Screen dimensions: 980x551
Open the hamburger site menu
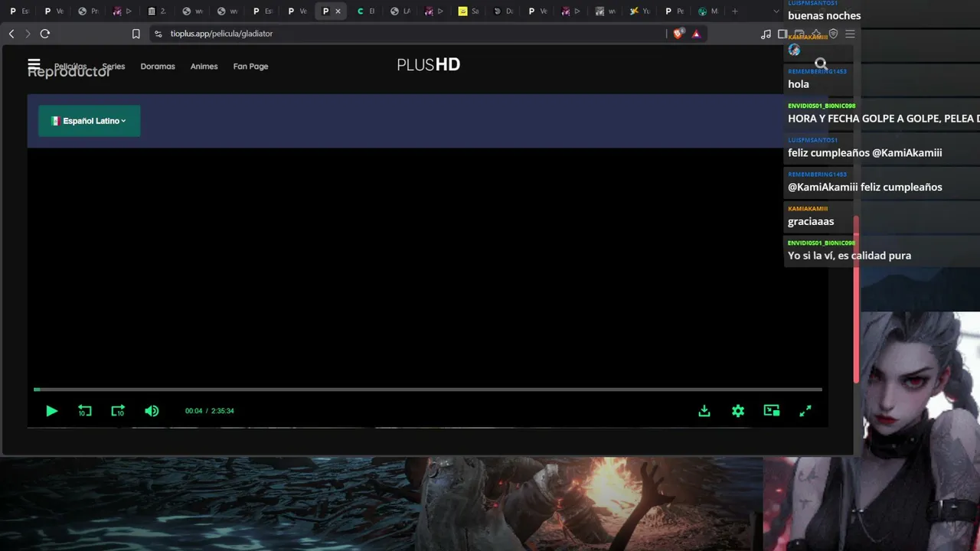click(x=34, y=64)
